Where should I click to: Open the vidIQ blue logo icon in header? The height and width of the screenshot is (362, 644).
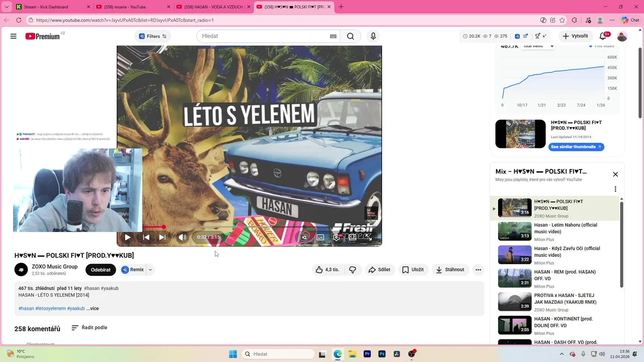[x=517, y=36]
